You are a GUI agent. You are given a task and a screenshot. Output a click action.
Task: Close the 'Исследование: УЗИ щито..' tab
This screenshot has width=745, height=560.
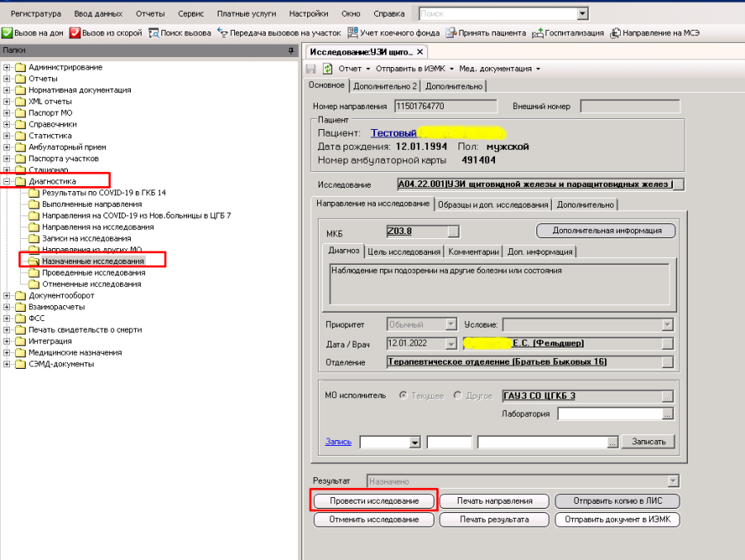pos(420,52)
